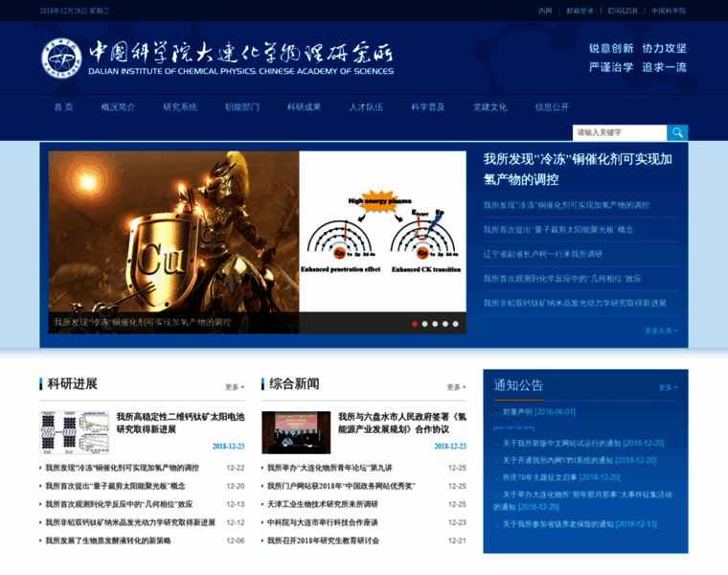
Task: Click the keyword search input field
Action: [x=620, y=132]
